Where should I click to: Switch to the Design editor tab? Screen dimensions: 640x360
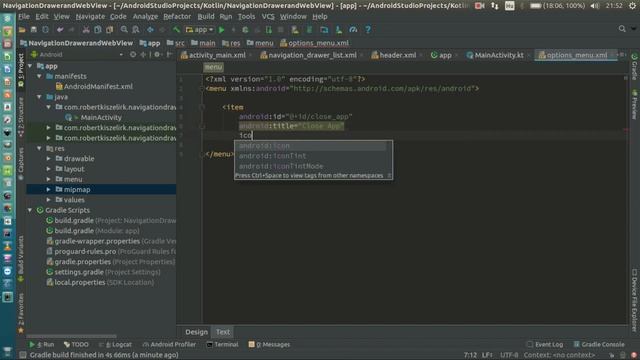(x=196, y=332)
